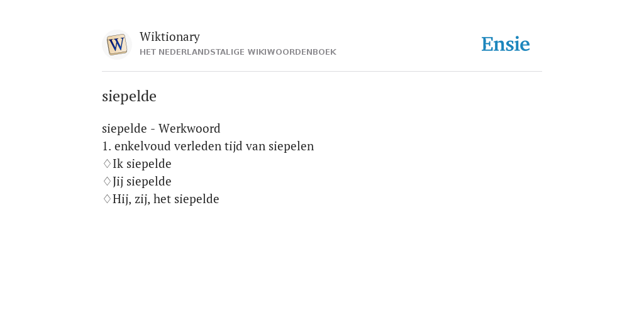Image resolution: width=644 pixels, height=322 pixels.
Task: Click the word 'Werkwoord'
Action: tap(189, 128)
